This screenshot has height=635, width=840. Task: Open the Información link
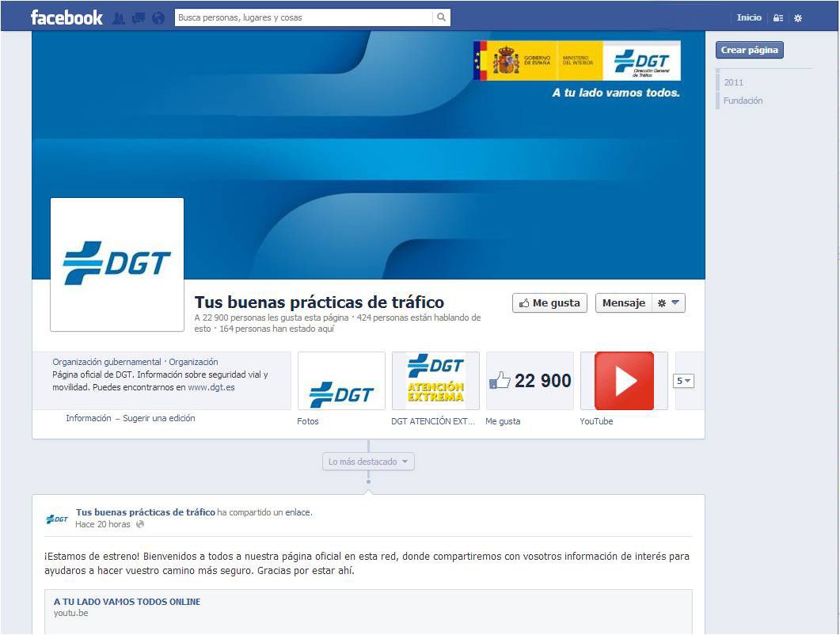pos(89,418)
